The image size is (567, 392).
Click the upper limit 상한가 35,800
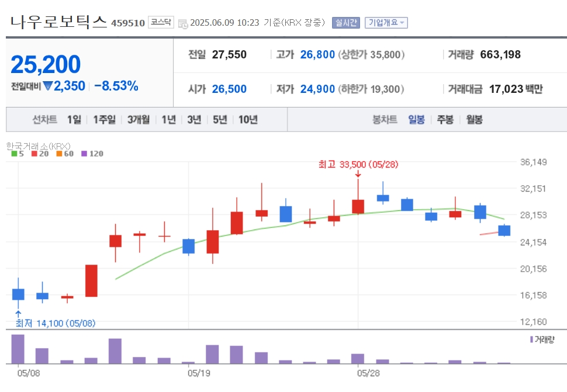(371, 54)
